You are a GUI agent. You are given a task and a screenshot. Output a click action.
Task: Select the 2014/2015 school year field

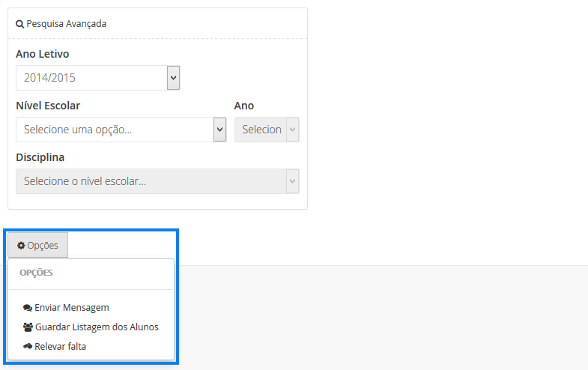(90, 78)
